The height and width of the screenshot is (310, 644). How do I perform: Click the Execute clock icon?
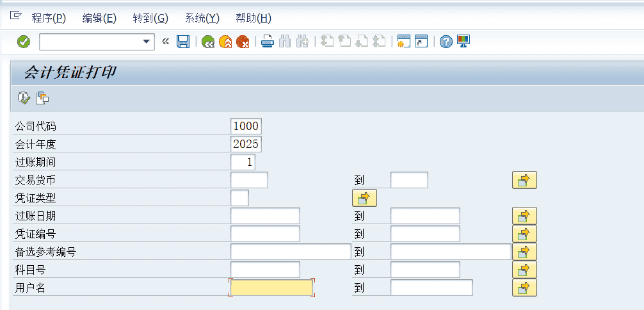(x=24, y=97)
